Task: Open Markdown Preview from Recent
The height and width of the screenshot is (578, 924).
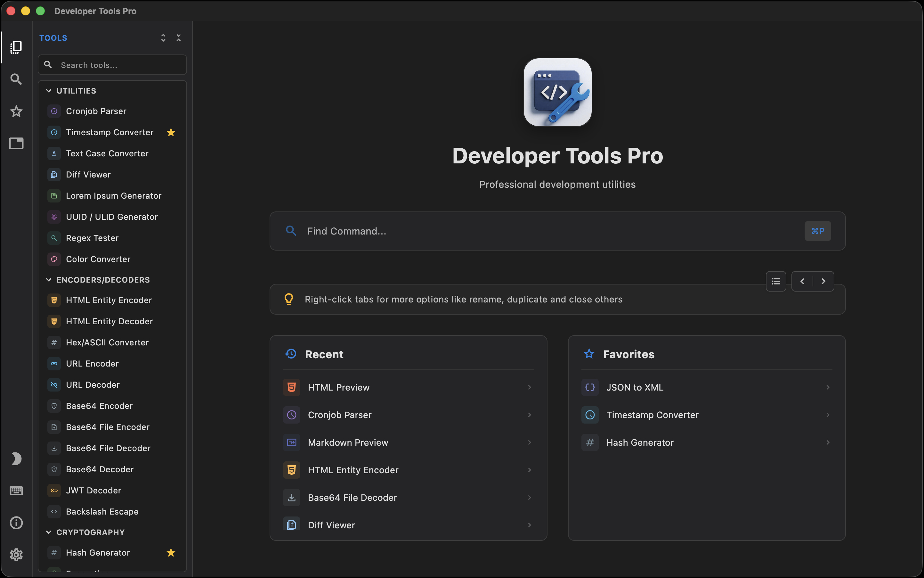Action: point(408,442)
